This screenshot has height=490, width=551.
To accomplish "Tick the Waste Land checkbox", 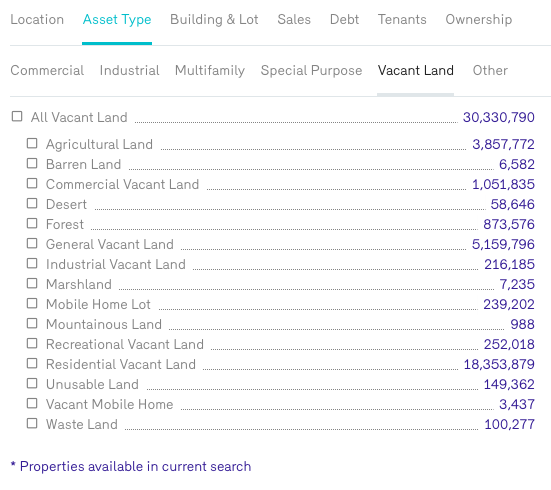I will click(32, 424).
